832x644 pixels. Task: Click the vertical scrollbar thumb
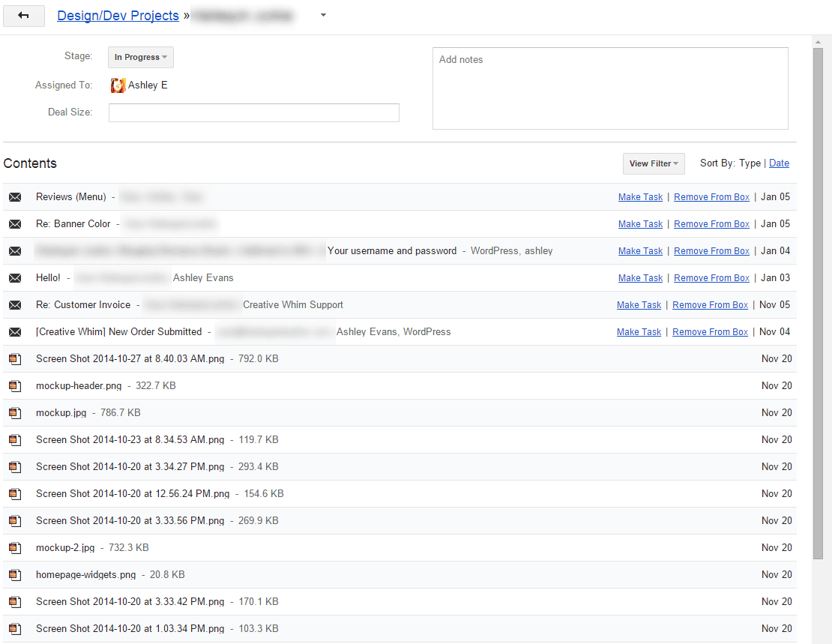click(x=818, y=300)
